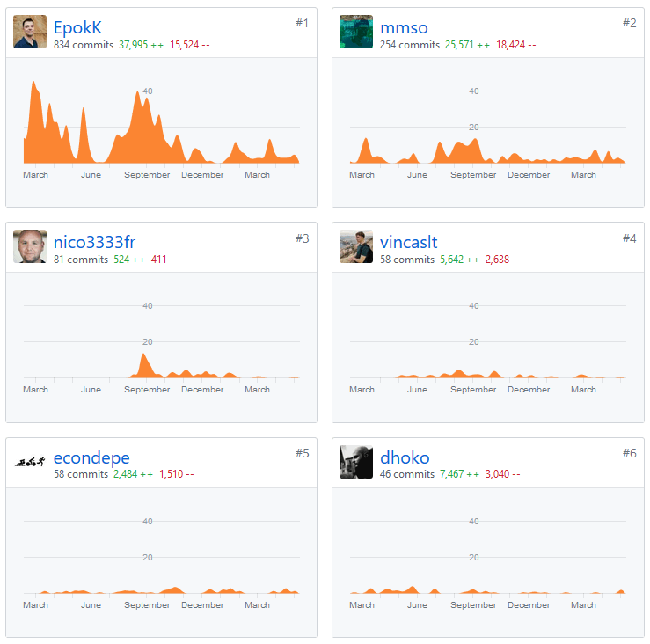View econdepe's 58 commits
Viewport: 650px width, 644px height.
81,474
